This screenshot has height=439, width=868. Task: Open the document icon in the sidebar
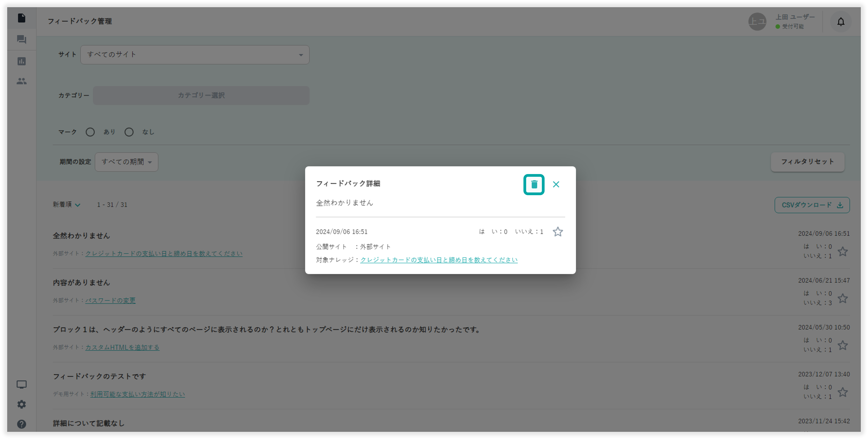[x=22, y=18]
